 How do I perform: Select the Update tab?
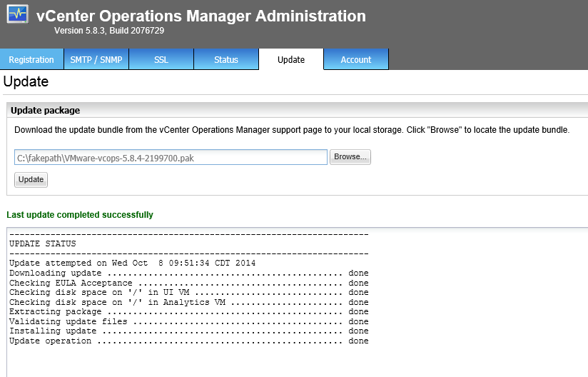tap(291, 59)
